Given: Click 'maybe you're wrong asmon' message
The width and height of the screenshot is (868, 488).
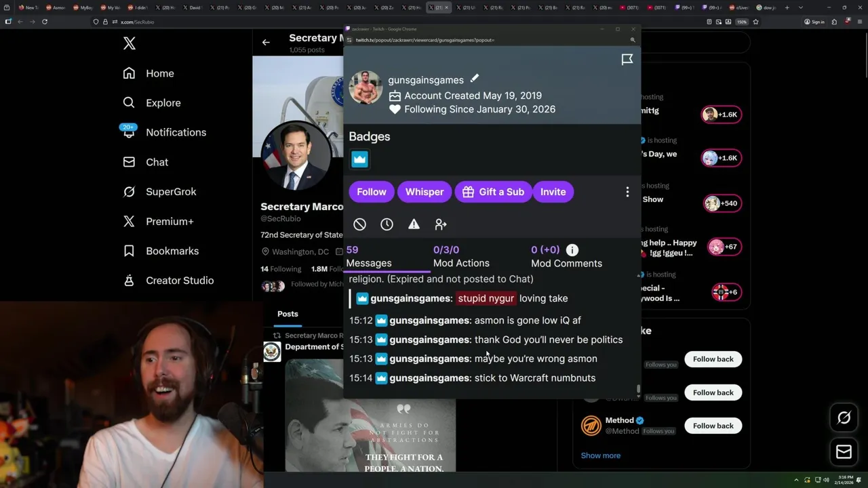Looking at the screenshot, I should [536, 359].
